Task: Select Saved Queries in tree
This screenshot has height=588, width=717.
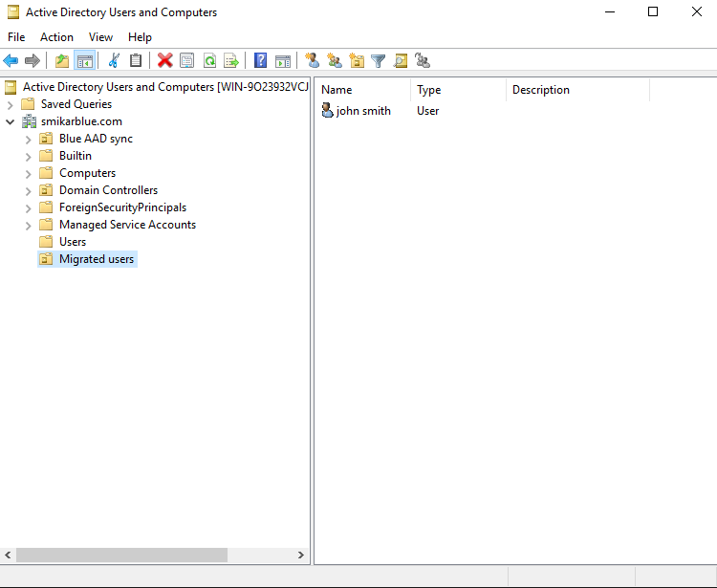Action: pos(76,104)
